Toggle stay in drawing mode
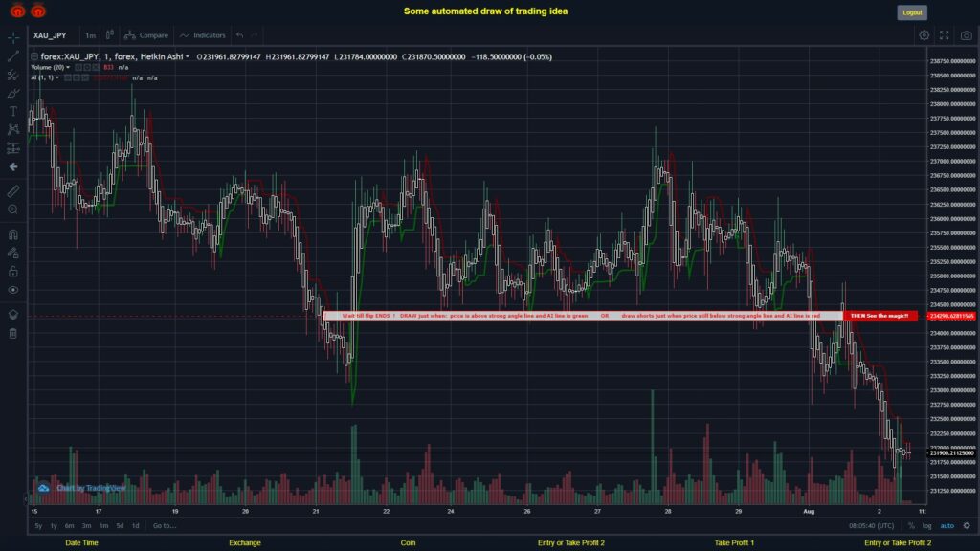This screenshot has width=980, height=551. pos(13,253)
